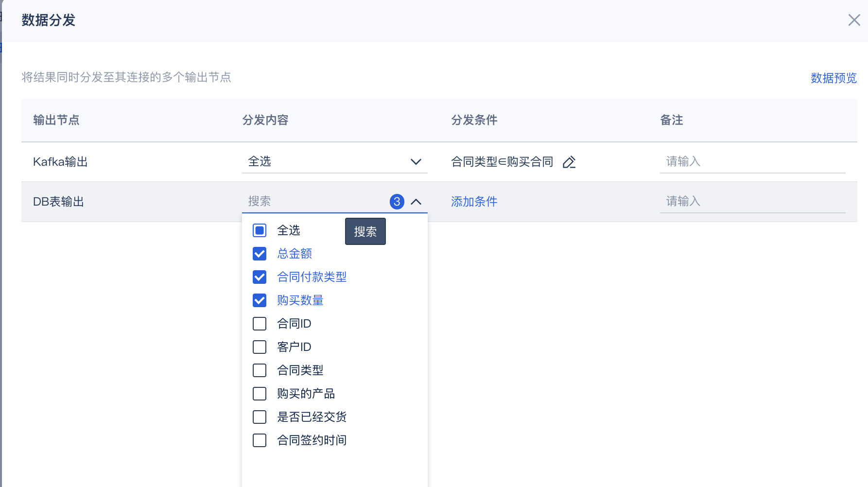Select the 合同类型 option checkbox
868x487 pixels.
(260, 370)
